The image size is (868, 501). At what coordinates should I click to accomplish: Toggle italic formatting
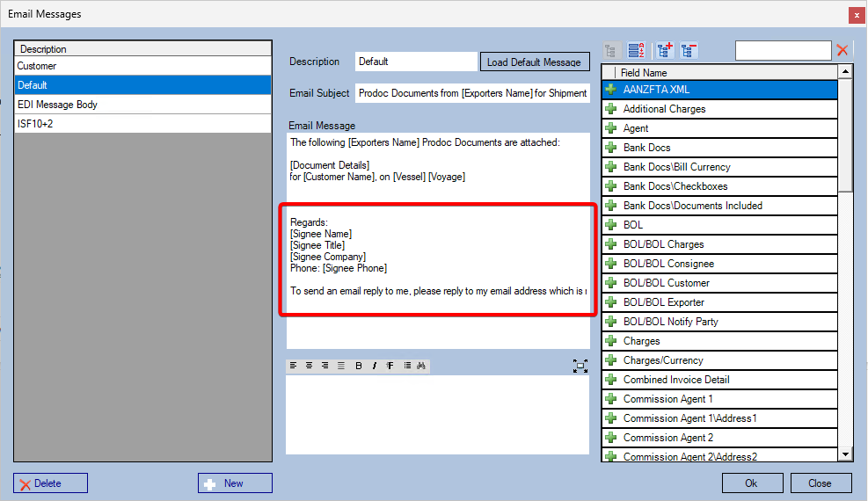375,366
